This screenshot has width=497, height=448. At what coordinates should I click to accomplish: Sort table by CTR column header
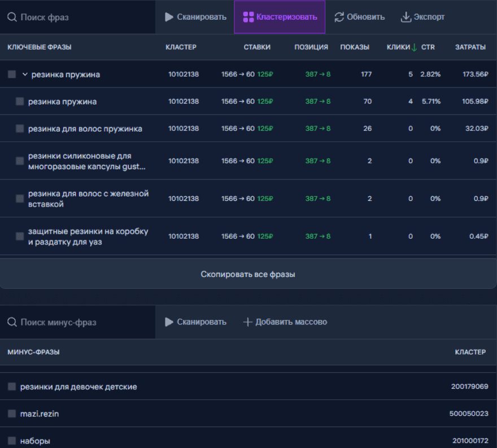click(428, 47)
